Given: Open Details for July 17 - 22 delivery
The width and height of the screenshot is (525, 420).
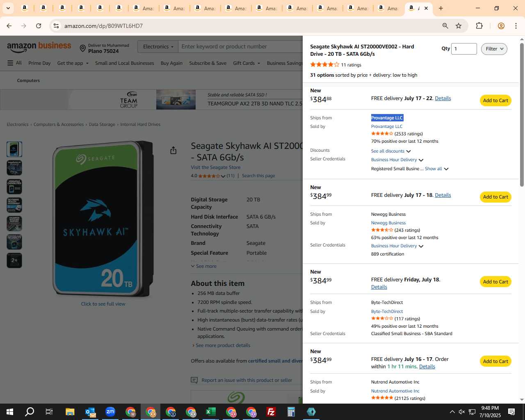Looking at the screenshot, I should pyautogui.click(x=443, y=98).
